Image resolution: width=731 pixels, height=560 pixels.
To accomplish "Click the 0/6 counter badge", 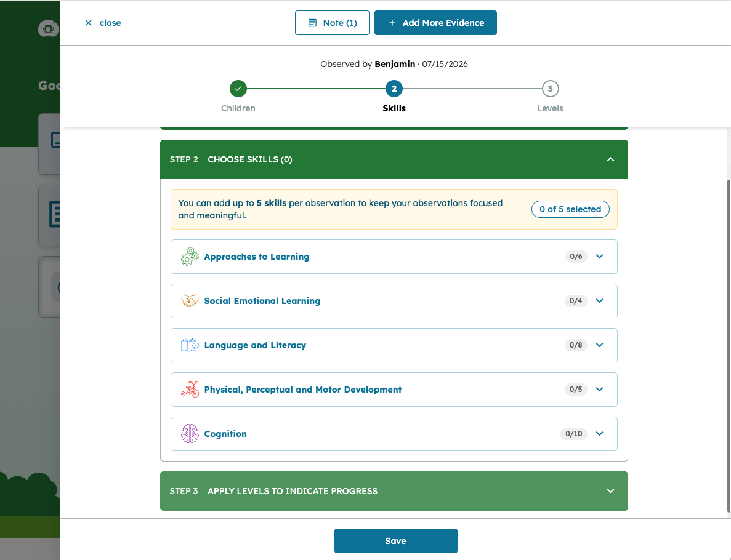I will pyautogui.click(x=576, y=257).
